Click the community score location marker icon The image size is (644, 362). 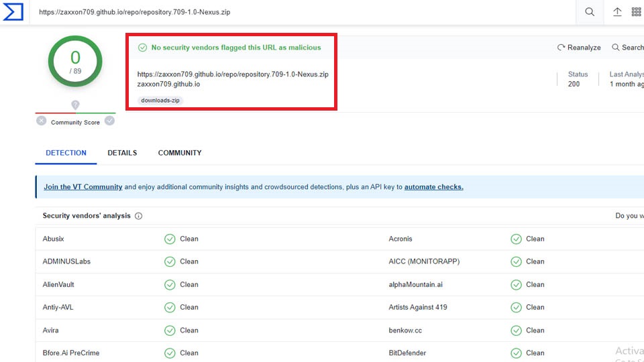tap(75, 105)
